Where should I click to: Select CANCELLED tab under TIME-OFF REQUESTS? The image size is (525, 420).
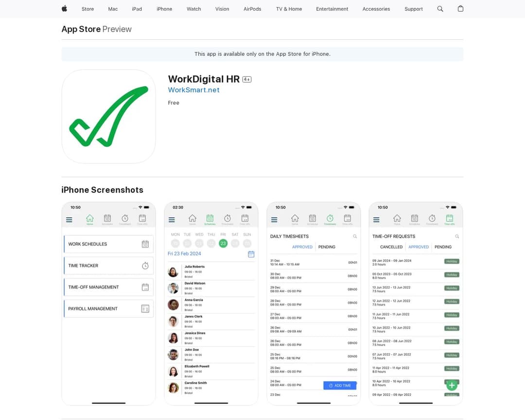[391, 247]
